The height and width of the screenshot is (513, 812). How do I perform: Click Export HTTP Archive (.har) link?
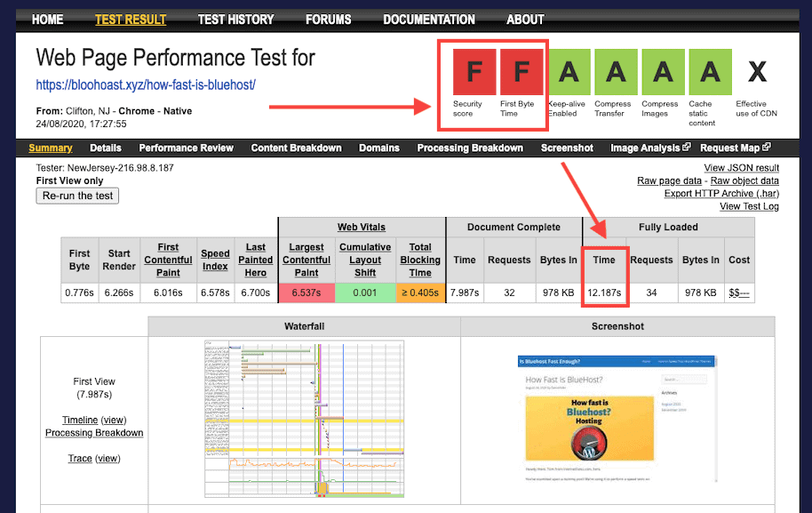click(722, 193)
